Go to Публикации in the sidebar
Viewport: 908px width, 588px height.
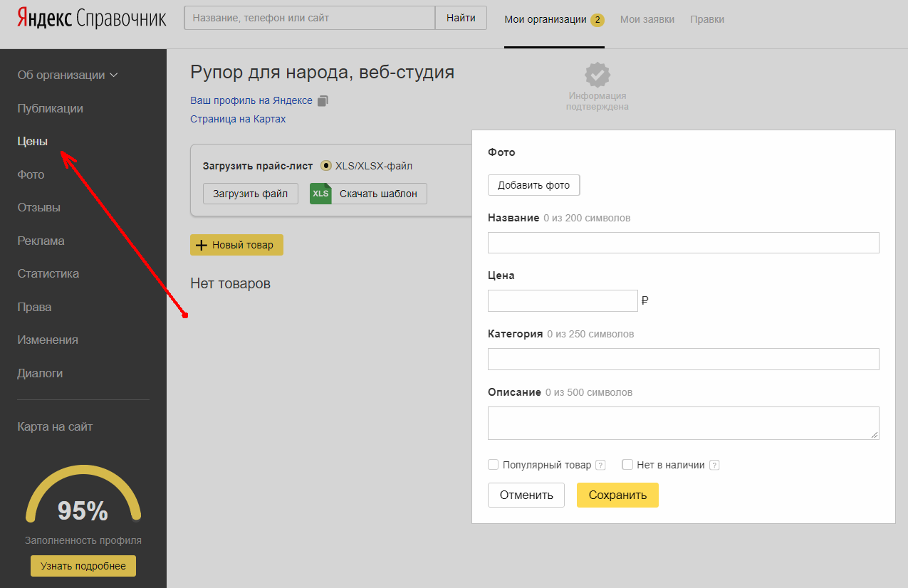click(x=51, y=108)
